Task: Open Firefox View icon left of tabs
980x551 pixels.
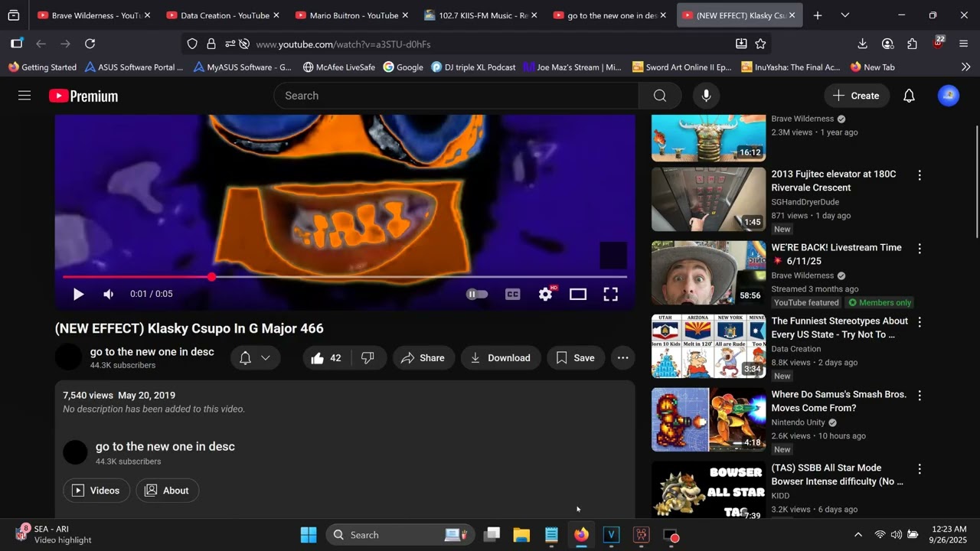Action: [x=14, y=15]
